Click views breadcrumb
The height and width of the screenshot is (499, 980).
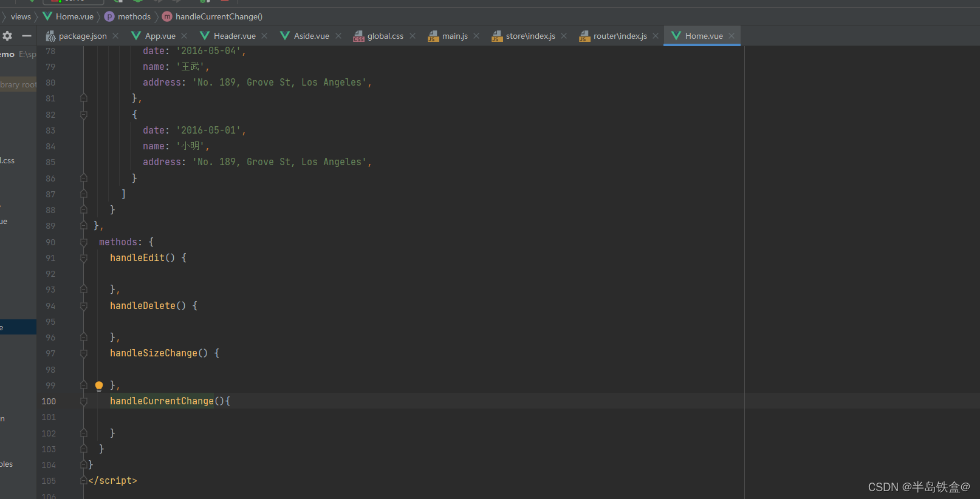(21, 16)
